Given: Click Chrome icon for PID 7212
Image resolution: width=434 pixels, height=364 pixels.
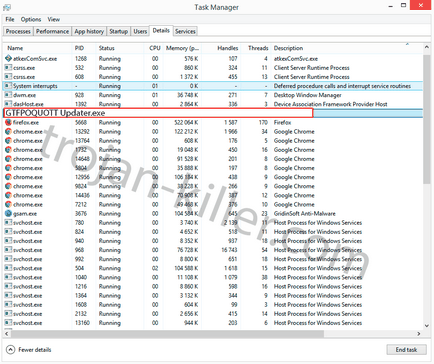Looking at the screenshot, I should (x=8, y=204).
